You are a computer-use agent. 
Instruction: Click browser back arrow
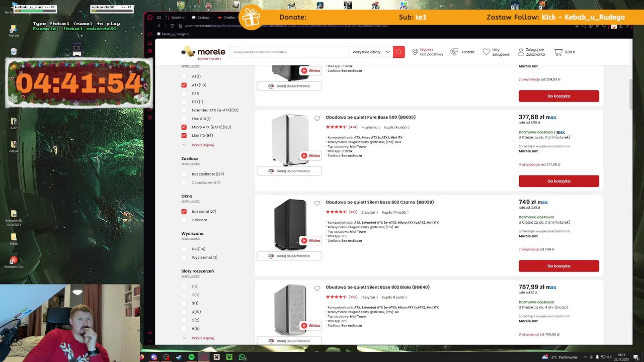pyautogui.click(x=159, y=26)
